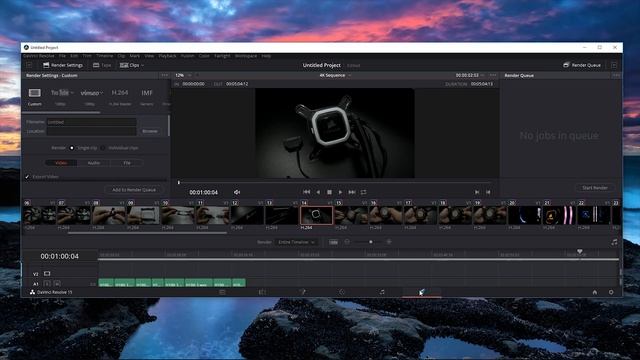Go to the Out point marker button
640x360 pixels.
tap(488, 192)
